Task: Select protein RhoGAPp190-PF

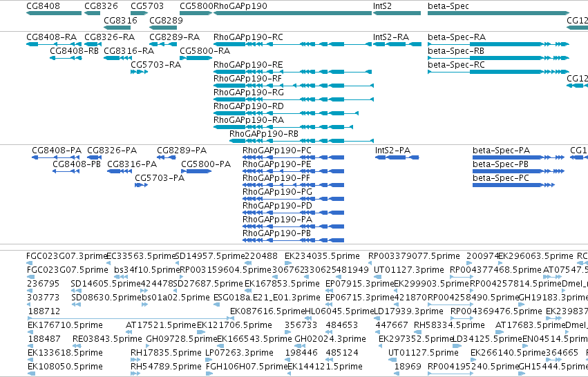Action: click(293, 185)
